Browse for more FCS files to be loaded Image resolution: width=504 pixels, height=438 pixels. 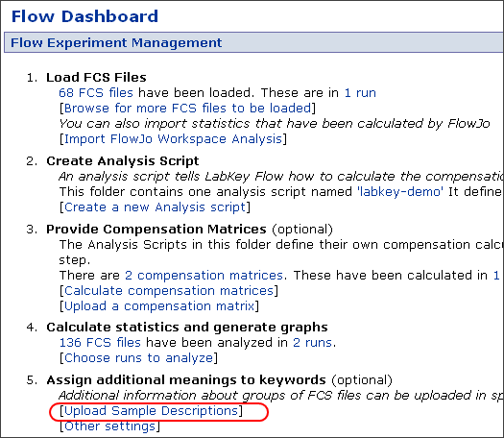[188, 109]
